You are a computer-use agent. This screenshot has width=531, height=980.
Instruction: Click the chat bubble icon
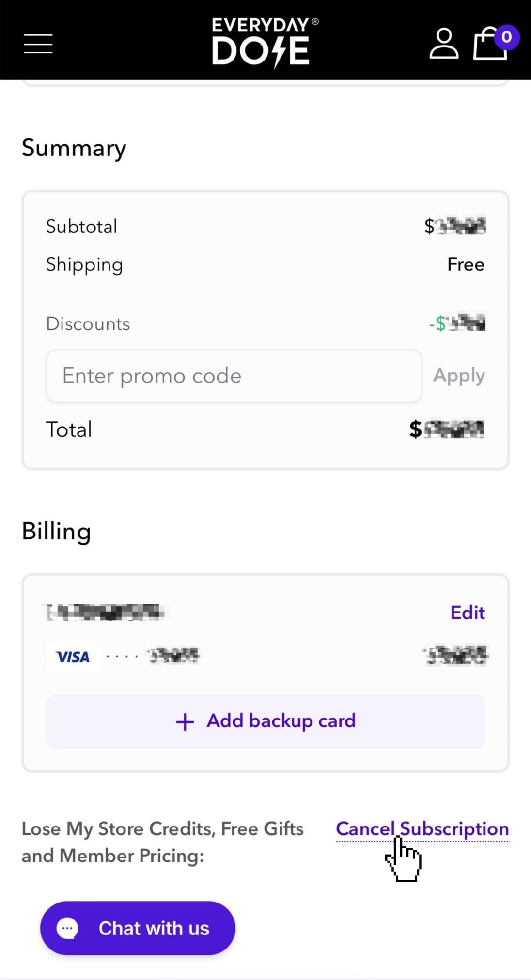67,928
